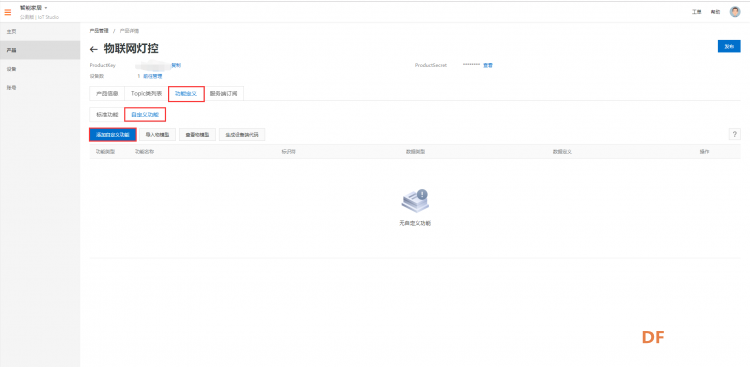Click the 产品管理 breadcrumb link
750x367 pixels.
point(99,31)
